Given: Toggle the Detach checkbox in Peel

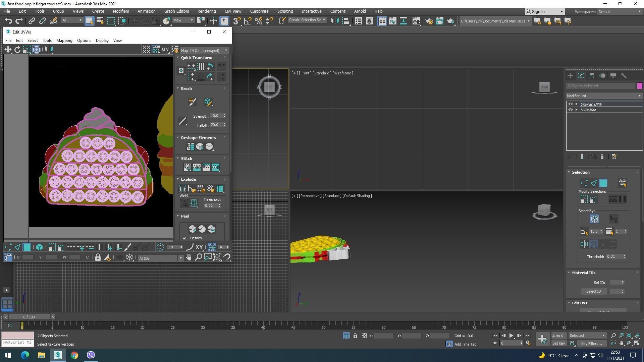Looking at the screenshot, I should point(184,238).
